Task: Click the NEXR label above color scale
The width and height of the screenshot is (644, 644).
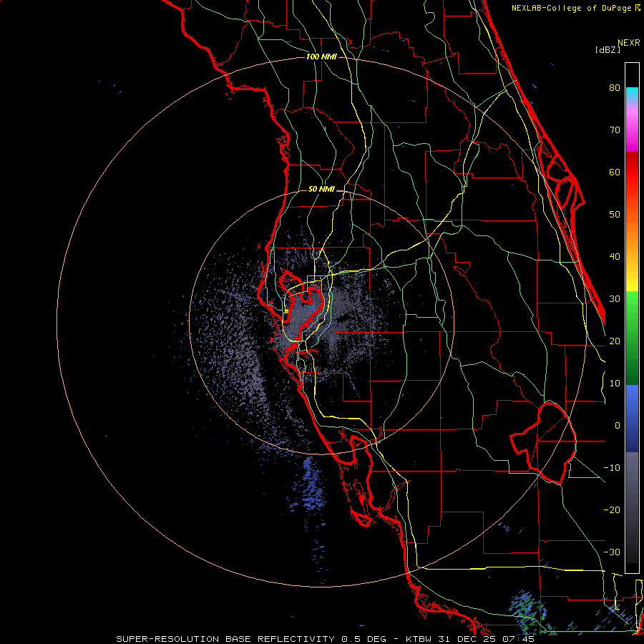Action: pos(629,43)
